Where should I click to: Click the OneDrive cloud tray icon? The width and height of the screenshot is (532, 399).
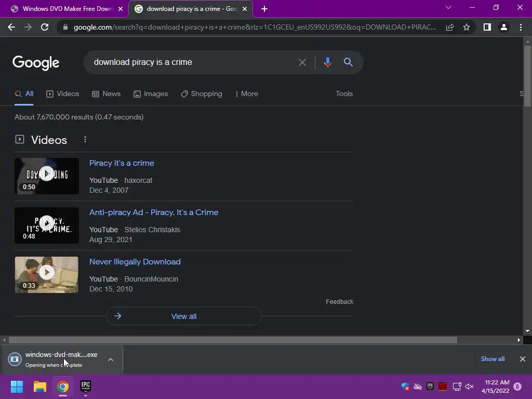click(x=418, y=387)
